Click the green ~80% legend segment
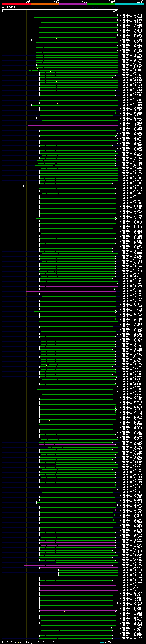Image resolution: width=146 pixels, height=644 pixels. pyautogui.click(x=101, y=4)
